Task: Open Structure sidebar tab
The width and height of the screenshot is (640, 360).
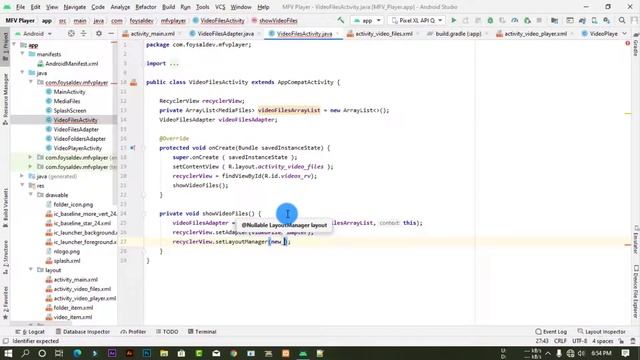Action: click(5, 257)
